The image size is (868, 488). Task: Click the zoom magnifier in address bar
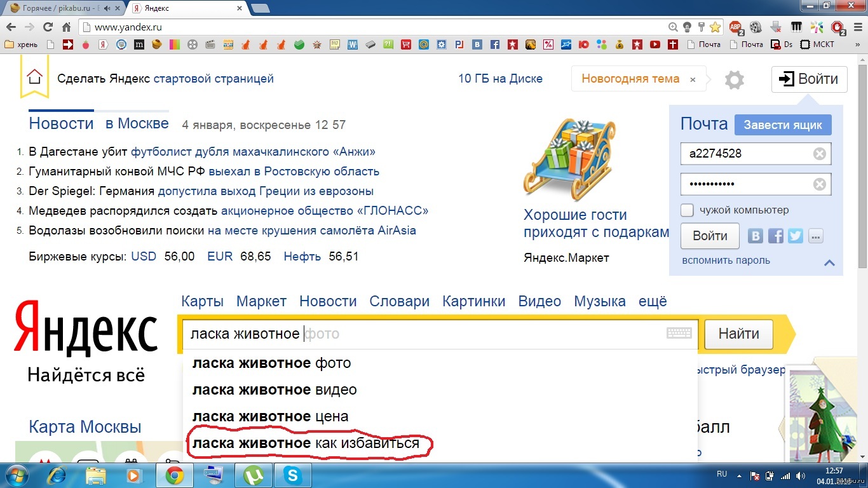673,27
